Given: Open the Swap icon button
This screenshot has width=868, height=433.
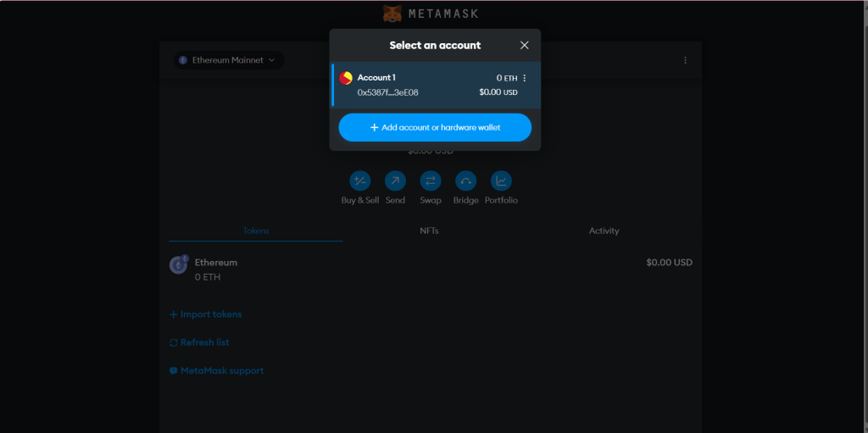Looking at the screenshot, I should coord(431,180).
